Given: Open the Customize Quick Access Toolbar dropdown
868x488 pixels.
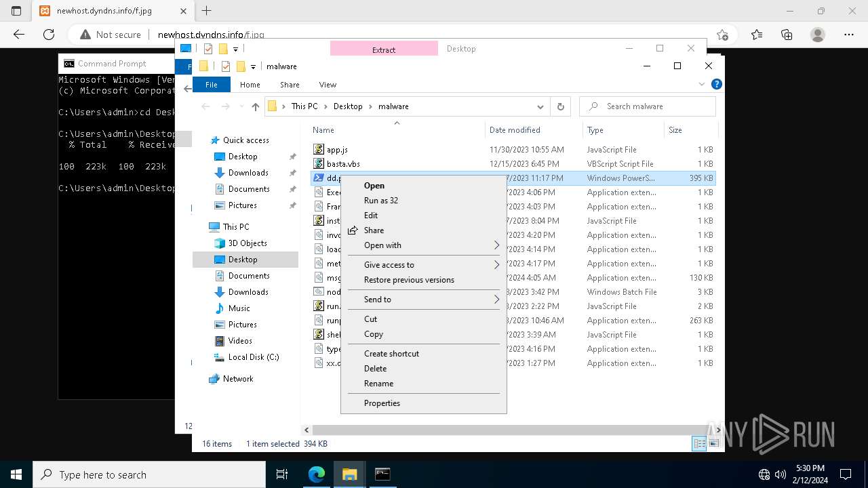Looking at the screenshot, I should 253,66.
